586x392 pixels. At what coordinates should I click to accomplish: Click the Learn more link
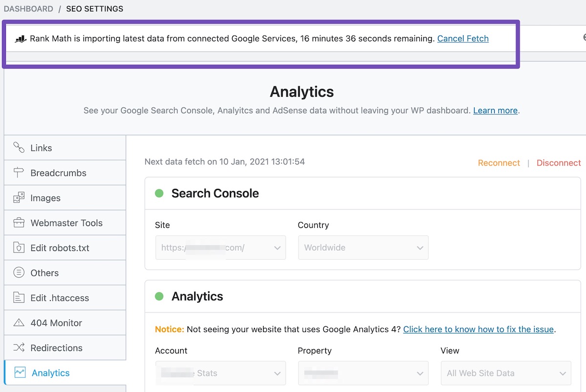click(x=495, y=110)
